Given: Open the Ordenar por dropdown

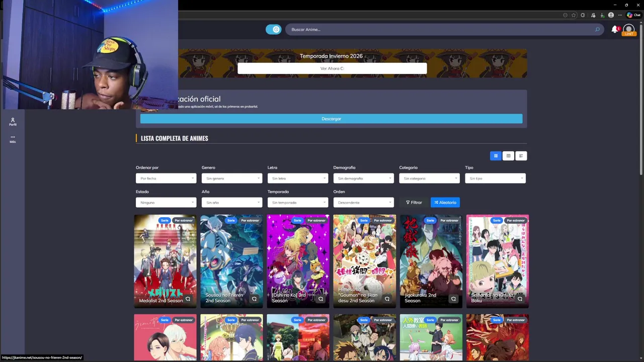Looking at the screenshot, I should (x=166, y=178).
